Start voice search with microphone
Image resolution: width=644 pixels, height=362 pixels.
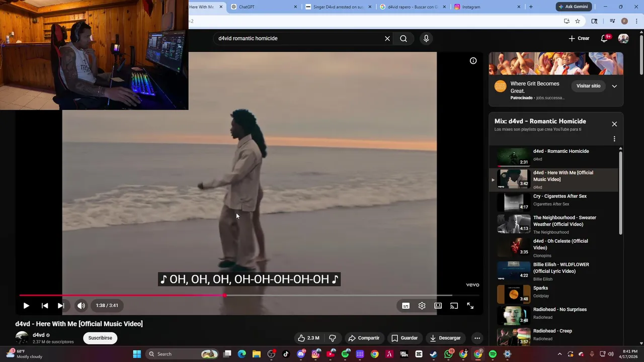pos(426,38)
